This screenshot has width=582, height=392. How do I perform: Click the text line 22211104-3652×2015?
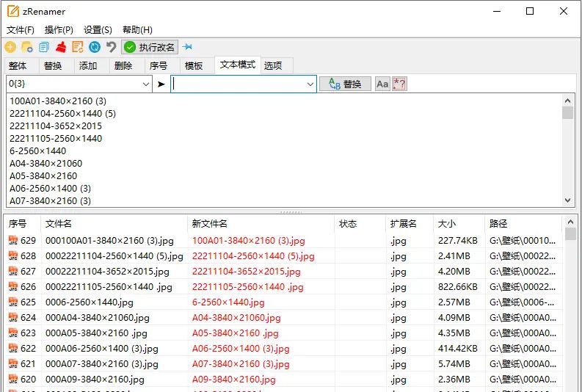coord(56,126)
